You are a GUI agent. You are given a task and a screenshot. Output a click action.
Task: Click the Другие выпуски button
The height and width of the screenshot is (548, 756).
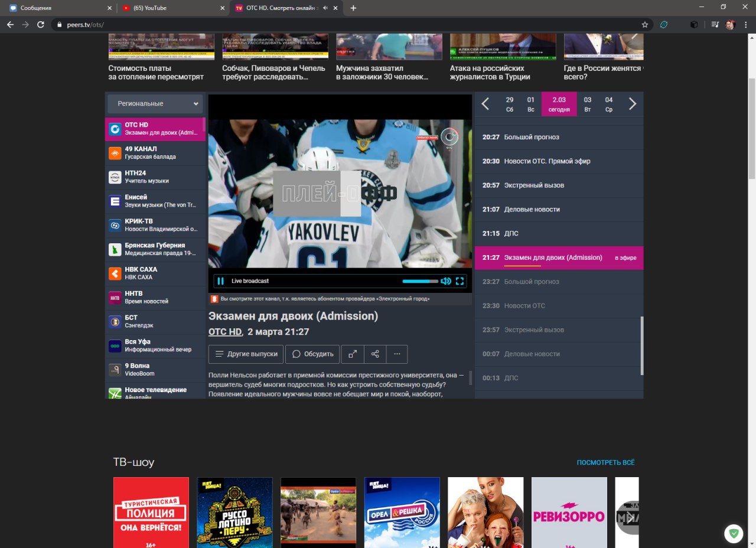246,354
